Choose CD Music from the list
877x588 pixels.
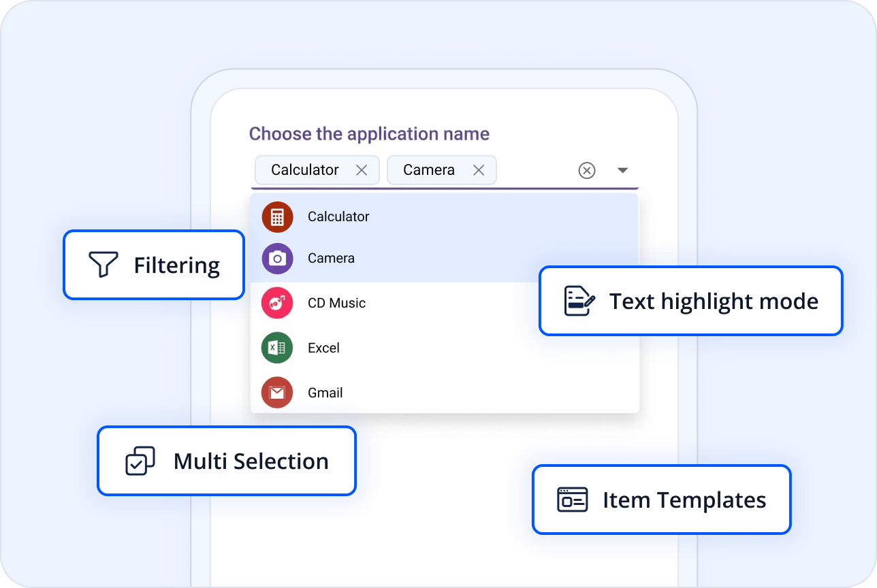(336, 303)
